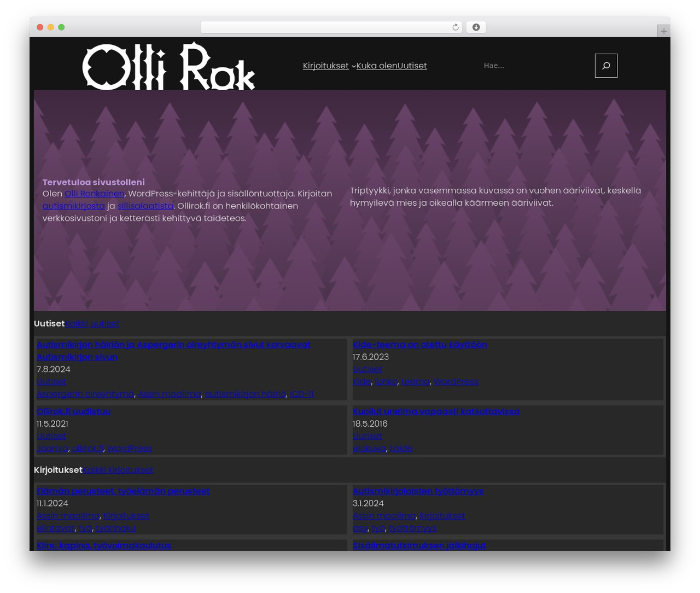Select the Joomla tag
Image resolution: width=700 pixels, height=593 pixels.
(x=52, y=449)
